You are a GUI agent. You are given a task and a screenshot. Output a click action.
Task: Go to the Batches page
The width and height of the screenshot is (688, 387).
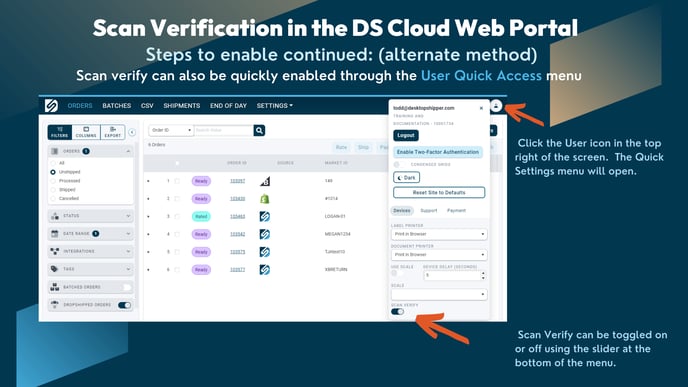click(x=117, y=106)
